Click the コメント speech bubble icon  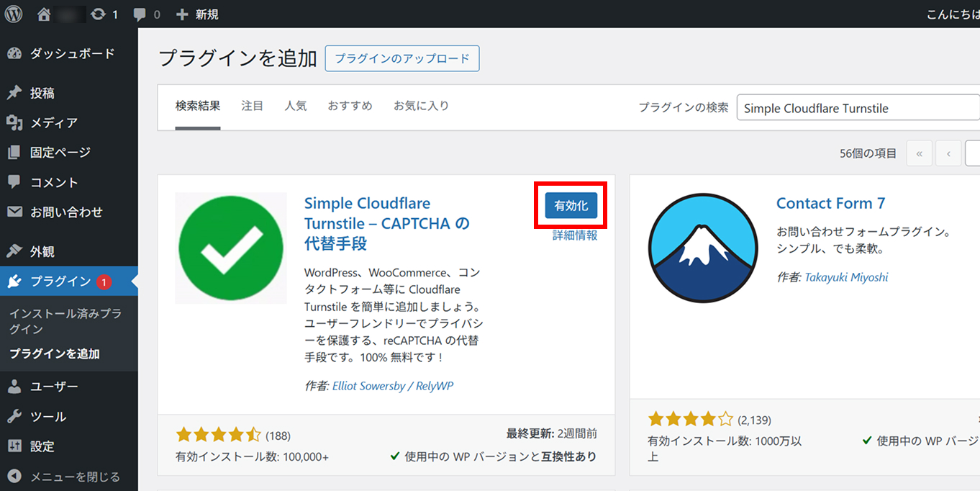pos(14,182)
